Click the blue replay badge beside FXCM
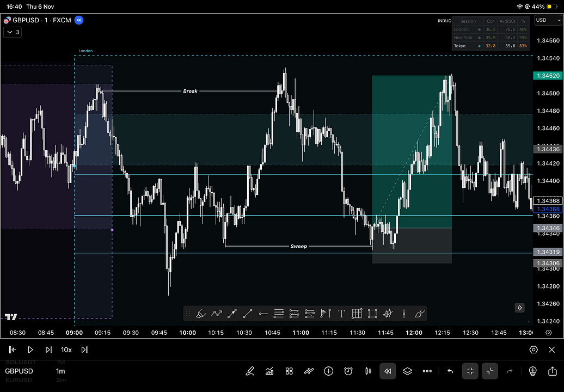 [x=79, y=20]
